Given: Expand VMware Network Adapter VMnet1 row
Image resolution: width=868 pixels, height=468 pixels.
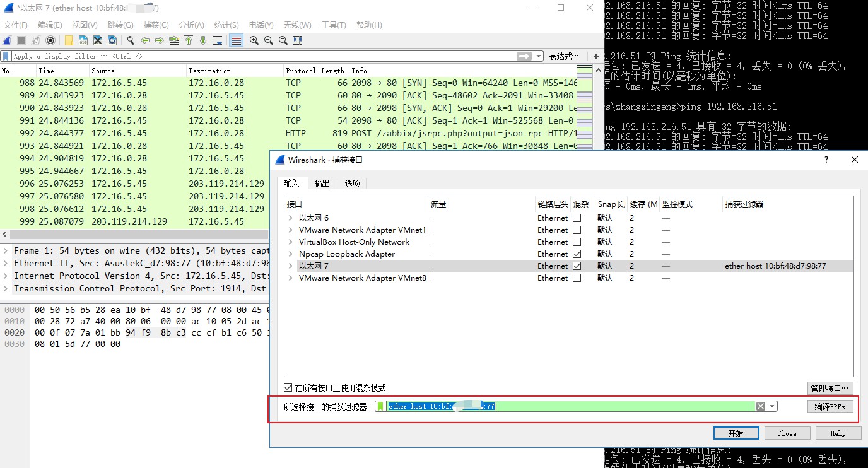Looking at the screenshot, I should tap(291, 230).
